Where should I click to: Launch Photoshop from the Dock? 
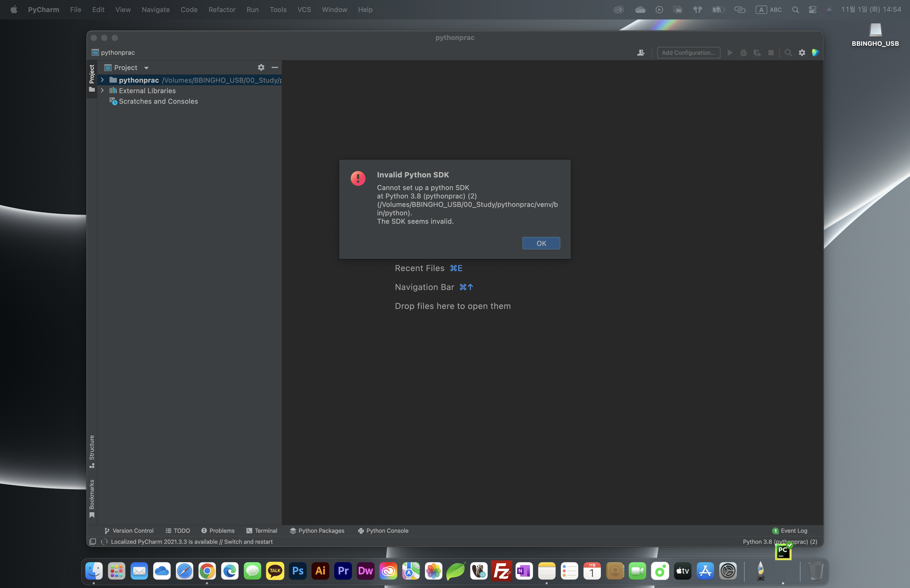[298, 571]
